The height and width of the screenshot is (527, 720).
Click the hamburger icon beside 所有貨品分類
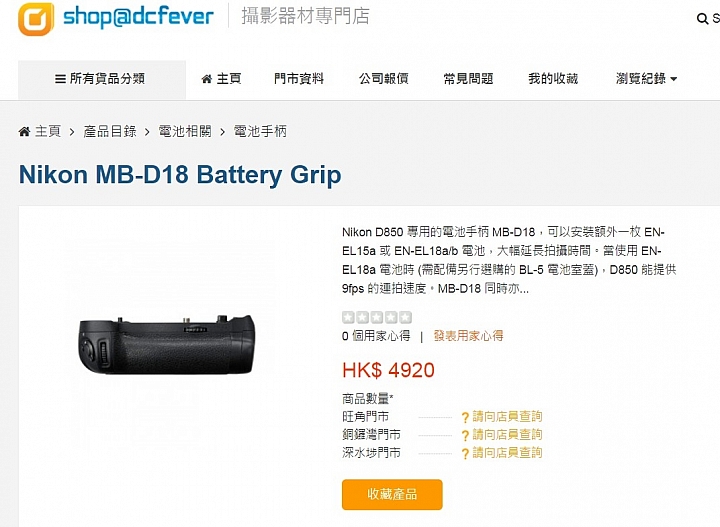point(60,79)
